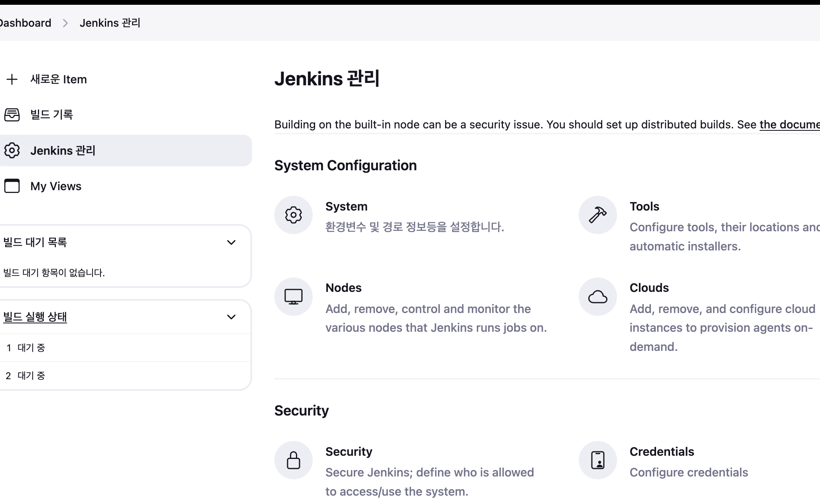
Task: Click 빌드 대기 항목이 없습니다. text
Action: (54, 273)
